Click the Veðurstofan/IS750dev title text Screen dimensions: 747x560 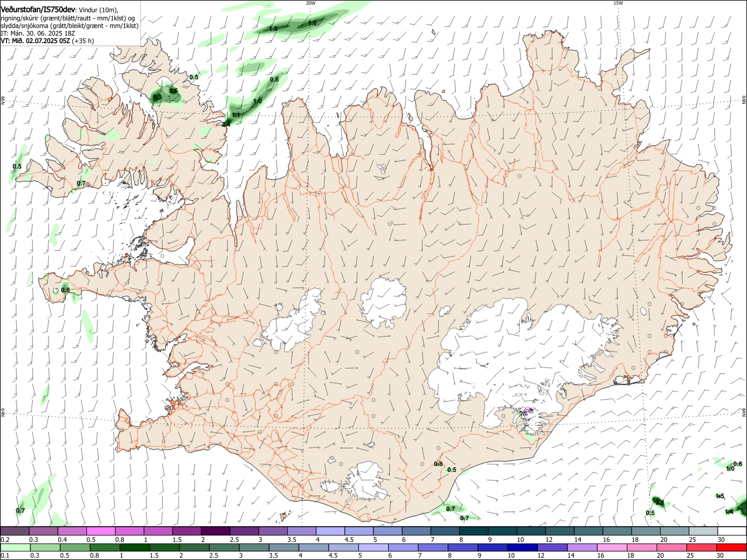pyautogui.click(x=38, y=9)
